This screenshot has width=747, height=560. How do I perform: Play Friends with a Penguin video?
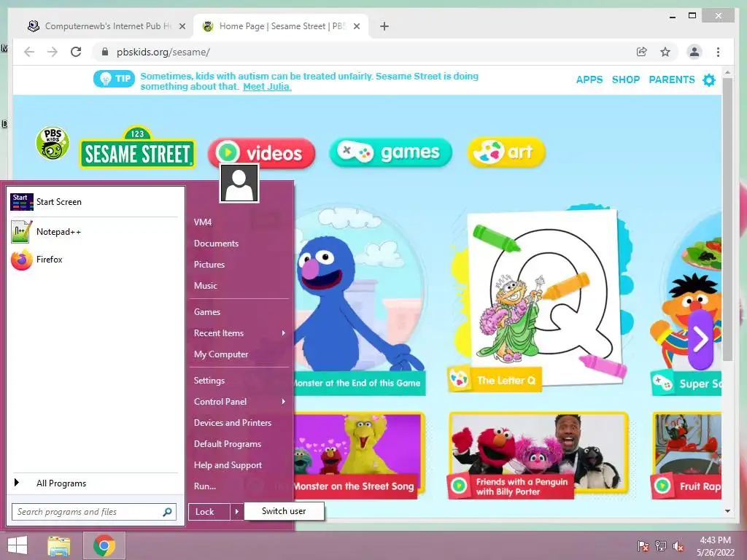tap(539, 455)
